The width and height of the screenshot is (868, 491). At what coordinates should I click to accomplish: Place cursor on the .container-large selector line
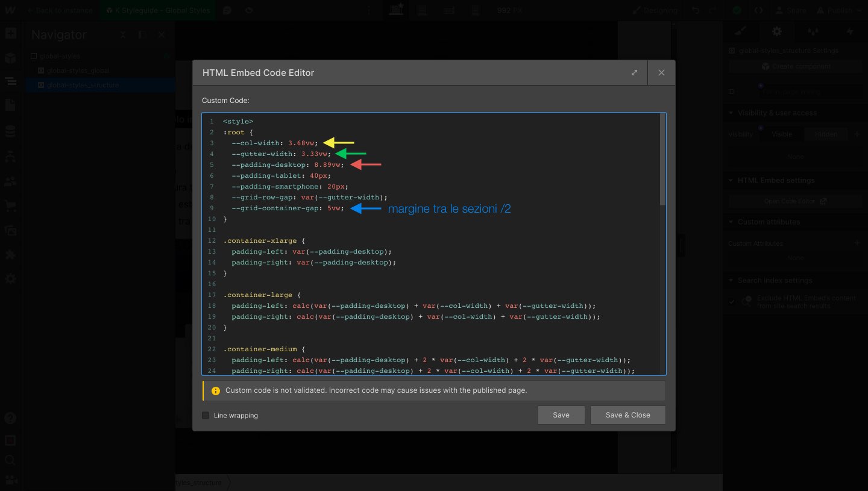tap(262, 295)
